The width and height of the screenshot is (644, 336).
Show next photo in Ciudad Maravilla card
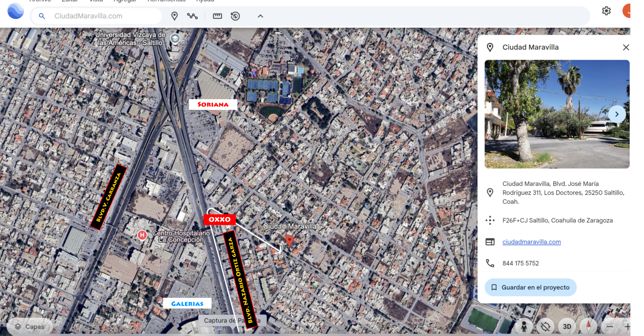(x=617, y=114)
